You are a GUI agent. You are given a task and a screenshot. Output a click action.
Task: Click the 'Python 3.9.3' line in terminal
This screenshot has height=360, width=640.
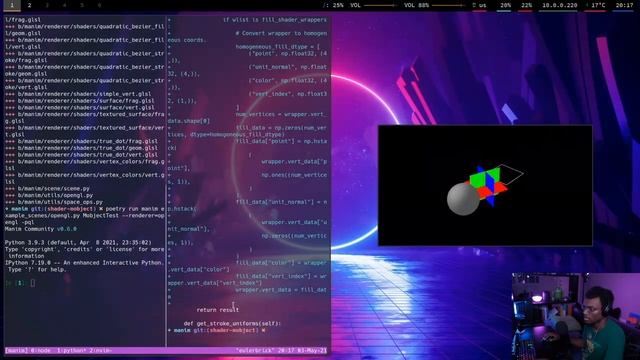pyautogui.click(x=78, y=242)
